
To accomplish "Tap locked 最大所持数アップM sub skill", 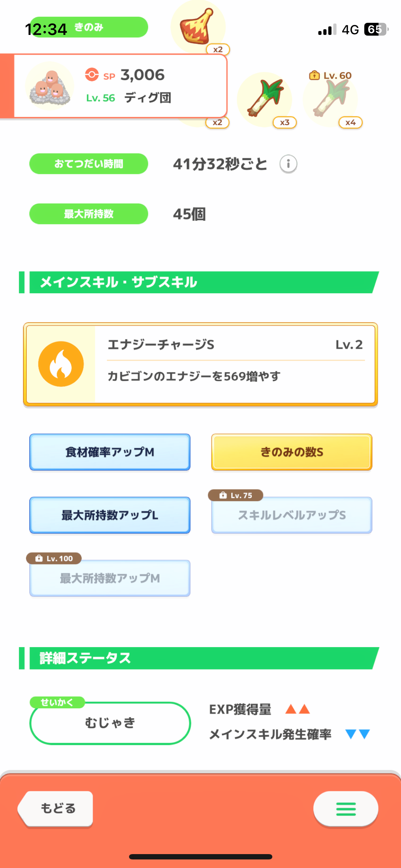I will pos(110,578).
